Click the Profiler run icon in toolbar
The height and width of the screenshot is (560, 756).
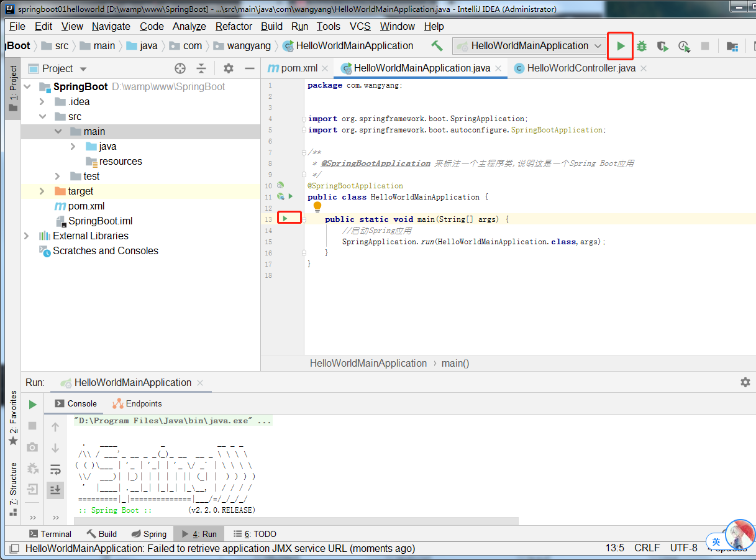684,46
